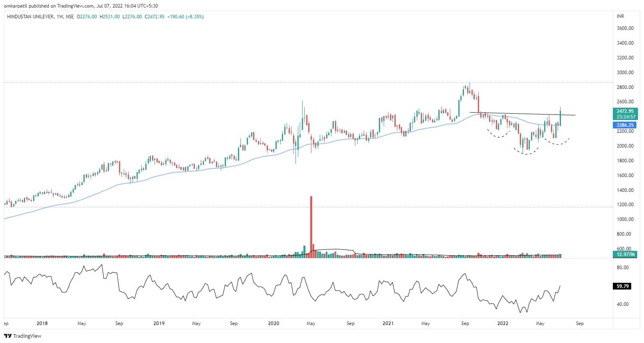644x343 pixels.
Task: Click the 3000.00 price axis label
Action: (625, 73)
